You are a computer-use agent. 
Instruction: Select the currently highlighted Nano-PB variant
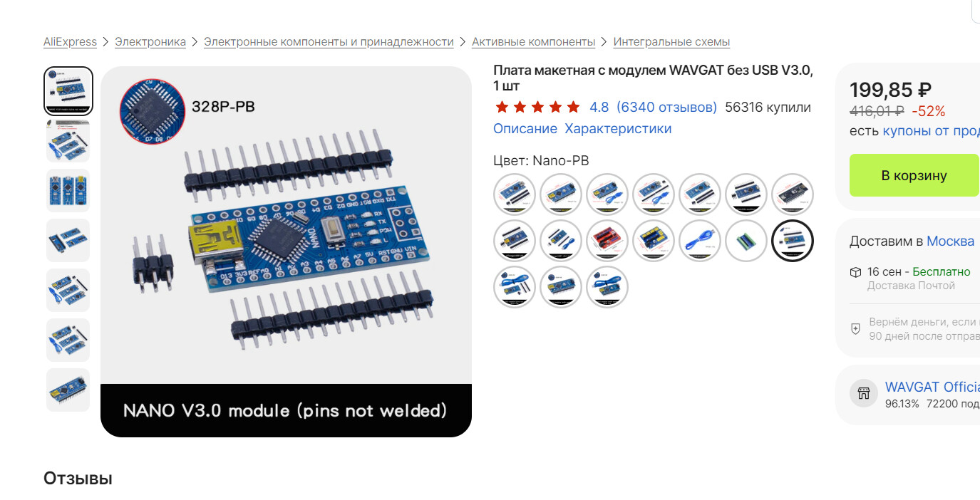793,241
